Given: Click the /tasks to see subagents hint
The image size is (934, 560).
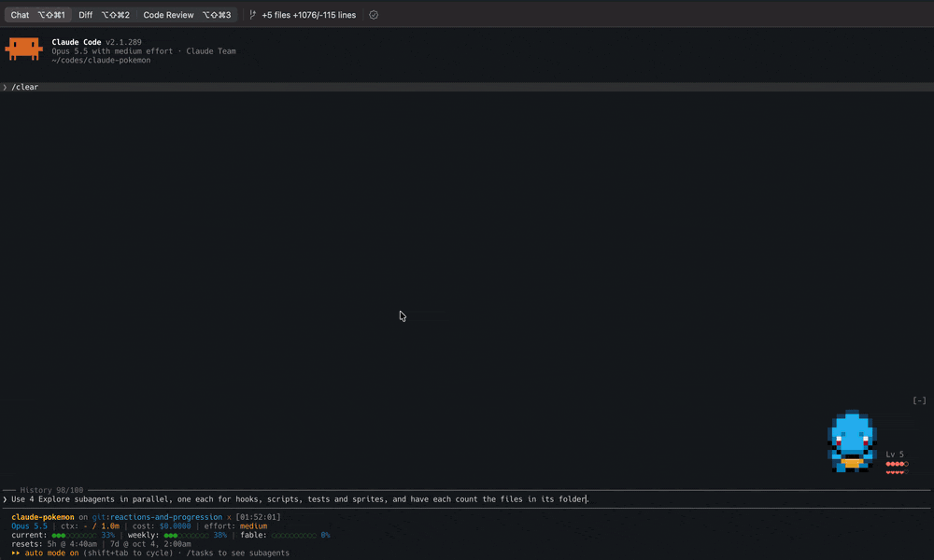Looking at the screenshot, I should point(237,553).
